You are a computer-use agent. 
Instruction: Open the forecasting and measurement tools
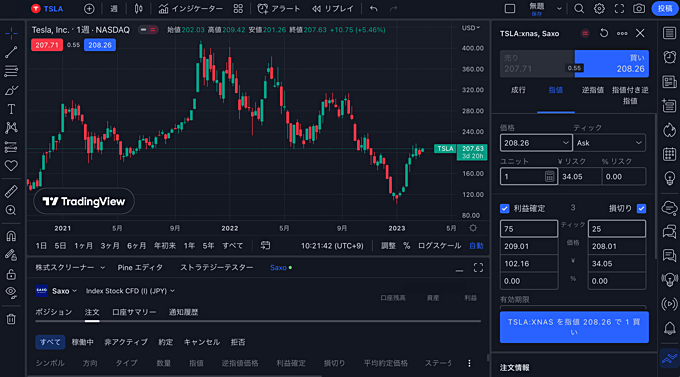[x=11, y=147]
